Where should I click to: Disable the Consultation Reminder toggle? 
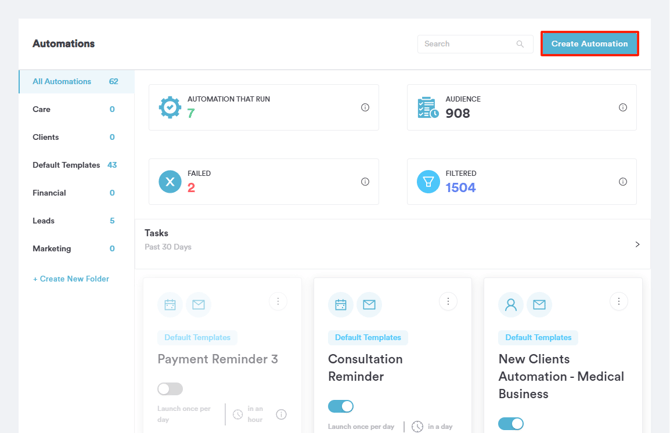341,406
